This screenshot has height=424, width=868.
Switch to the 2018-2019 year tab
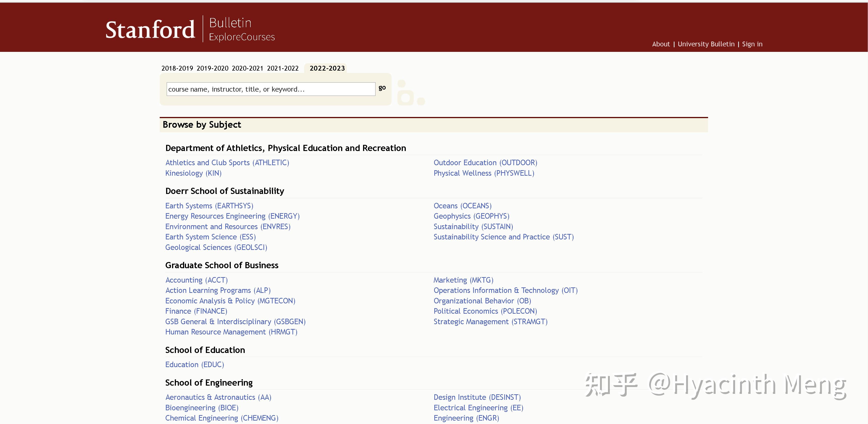point(177,68)
